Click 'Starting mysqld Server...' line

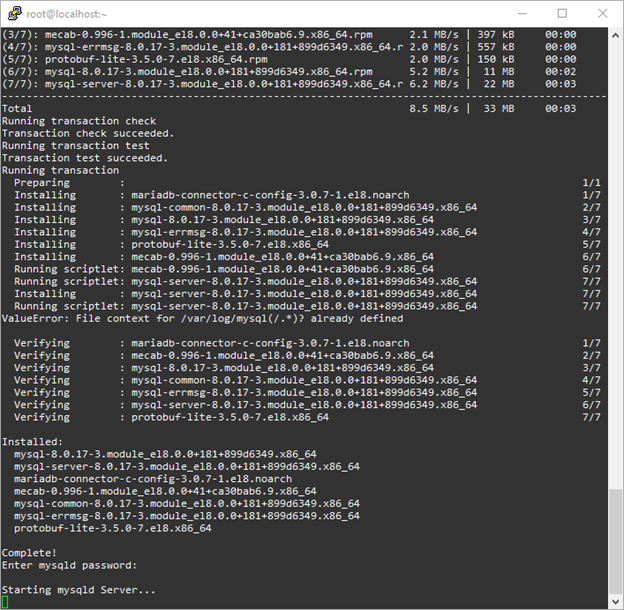tap(78, 590)
